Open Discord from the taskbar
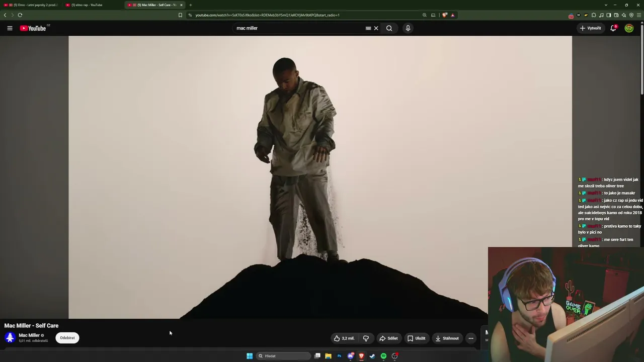This screenshot has width=644, height=362. click(351, 356)
